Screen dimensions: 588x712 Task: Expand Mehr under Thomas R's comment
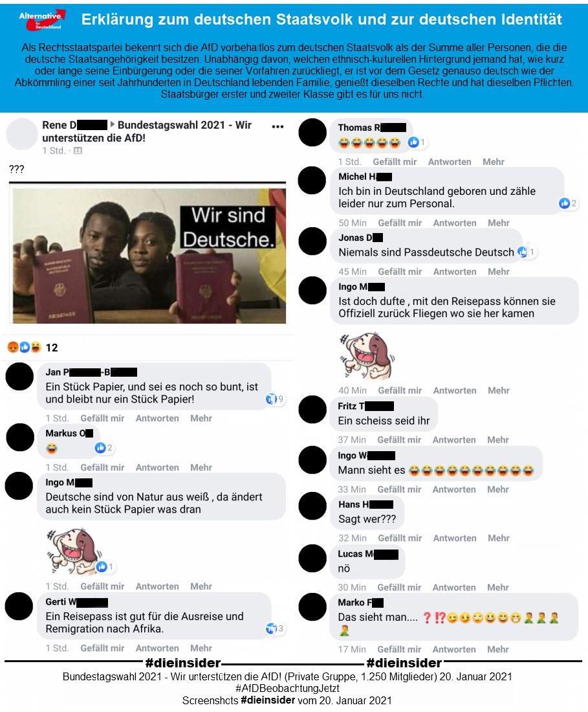(x=493, y=162)
